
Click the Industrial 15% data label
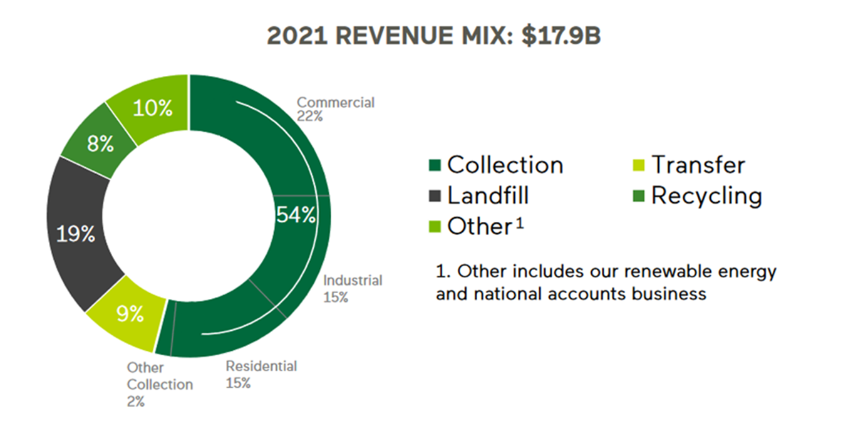352,288
